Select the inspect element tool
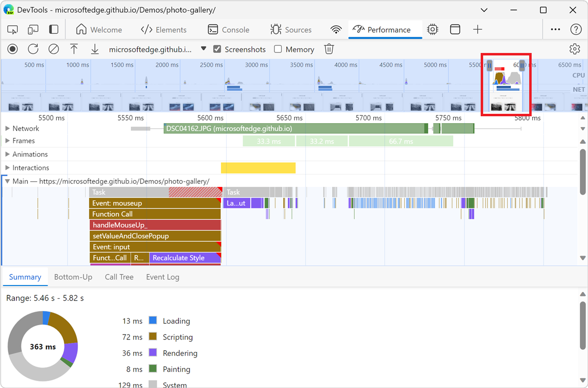This screenshot has height=388, width=588. (12, 29)
